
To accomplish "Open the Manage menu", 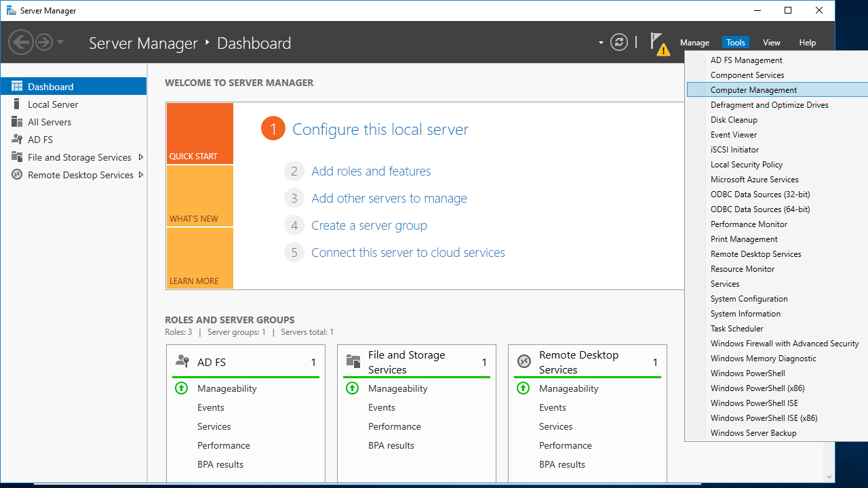I will (x=694, y=43).
